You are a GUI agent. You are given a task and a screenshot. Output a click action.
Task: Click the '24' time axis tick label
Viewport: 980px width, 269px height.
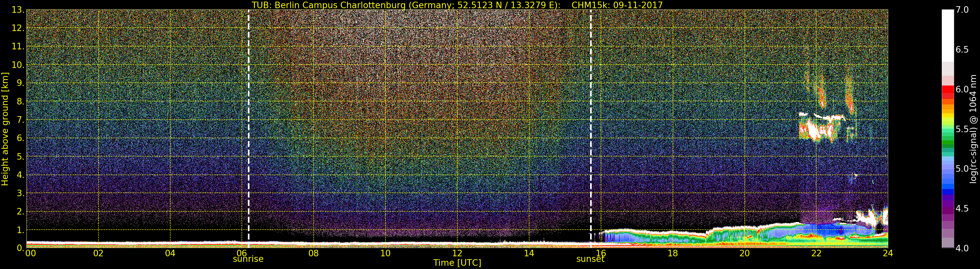pyautogui.click(x=888, y=253)
